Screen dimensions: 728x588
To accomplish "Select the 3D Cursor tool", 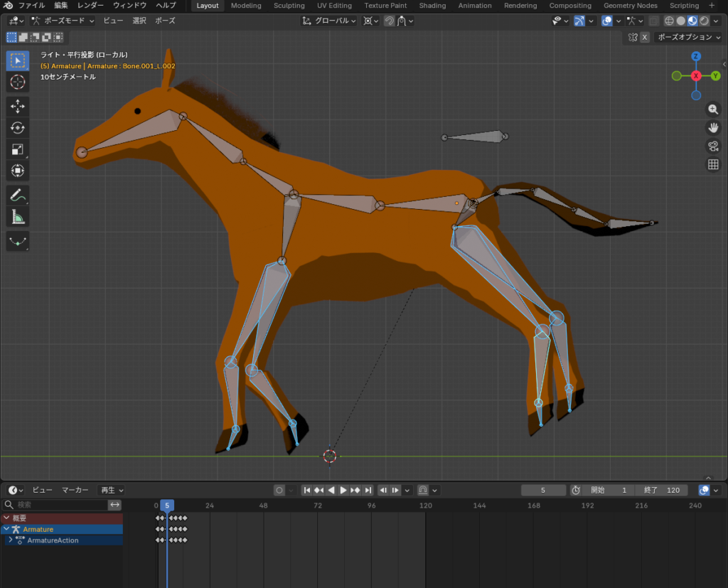I will [18, 82].
